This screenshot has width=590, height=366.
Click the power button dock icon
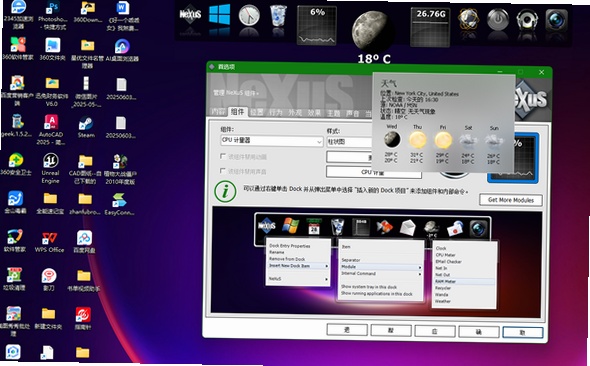pyautogui.click(x=498, y=19)
